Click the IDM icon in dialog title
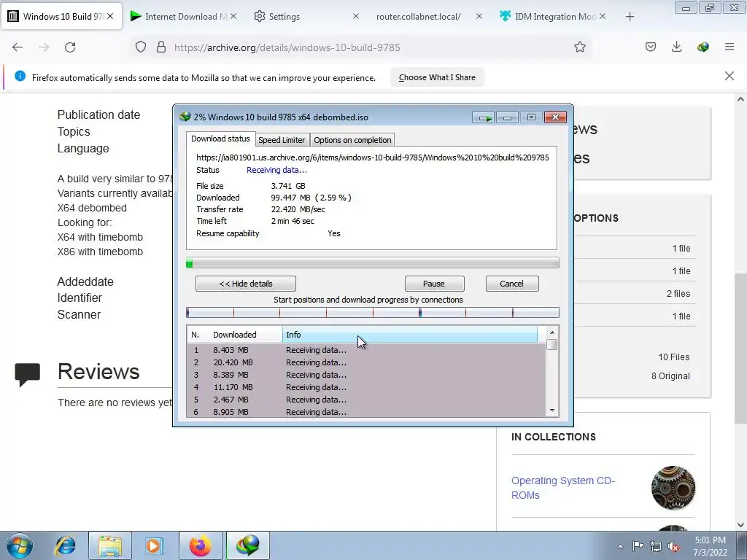This screenshot has width=747, height=560. (185, 117)
